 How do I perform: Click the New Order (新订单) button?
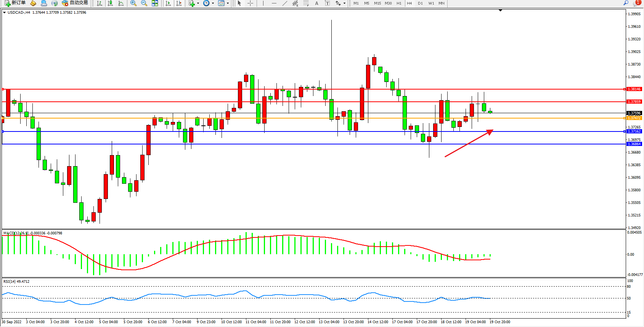point(15,3)
